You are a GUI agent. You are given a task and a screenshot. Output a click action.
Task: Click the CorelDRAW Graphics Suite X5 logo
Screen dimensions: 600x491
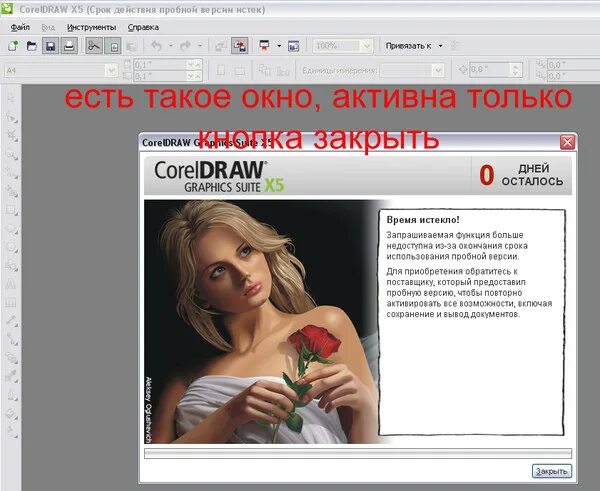219,176
